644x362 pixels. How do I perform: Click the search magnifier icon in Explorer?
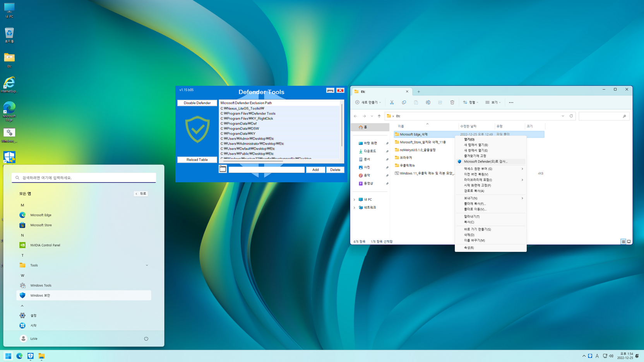click(x=624, y=116)
